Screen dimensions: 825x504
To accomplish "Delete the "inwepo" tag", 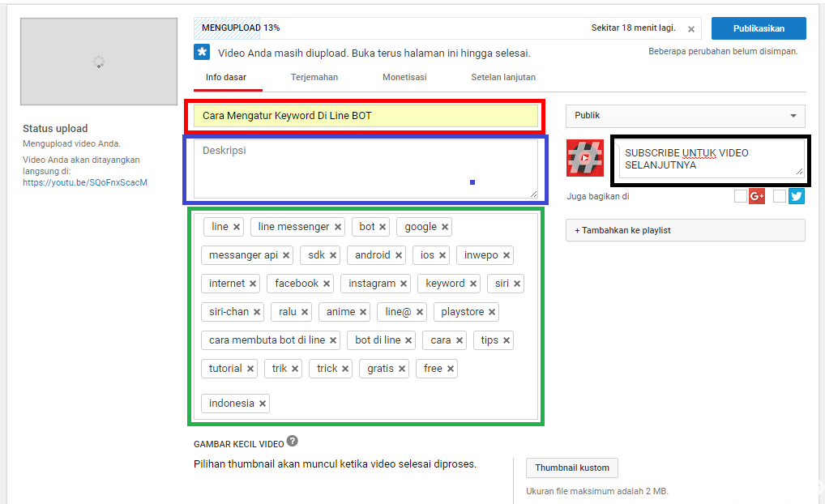I will (507, 255).
